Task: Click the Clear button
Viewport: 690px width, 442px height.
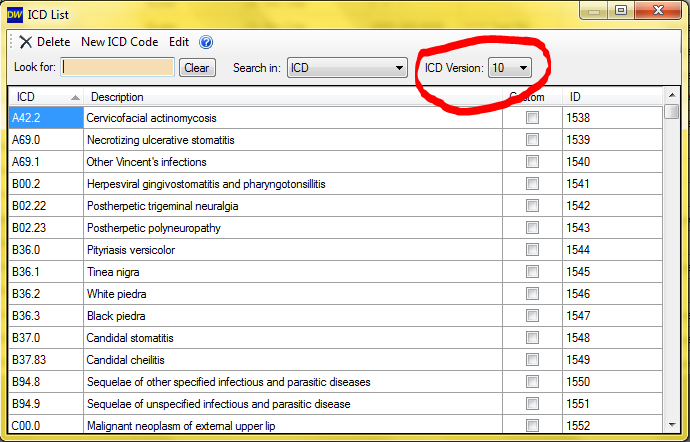Action: tap(197, 68)
